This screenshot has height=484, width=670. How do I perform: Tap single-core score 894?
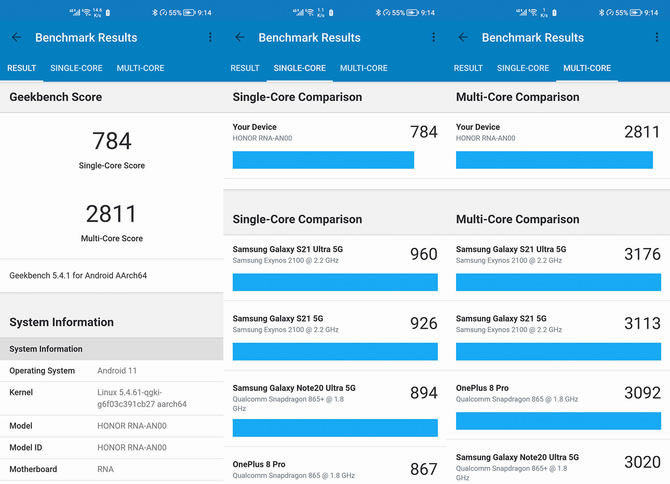(423, 393)
